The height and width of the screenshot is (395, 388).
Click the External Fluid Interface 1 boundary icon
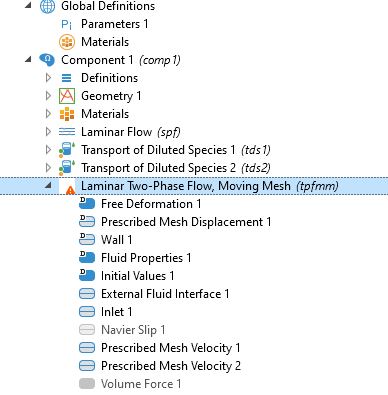coord(87,294)
